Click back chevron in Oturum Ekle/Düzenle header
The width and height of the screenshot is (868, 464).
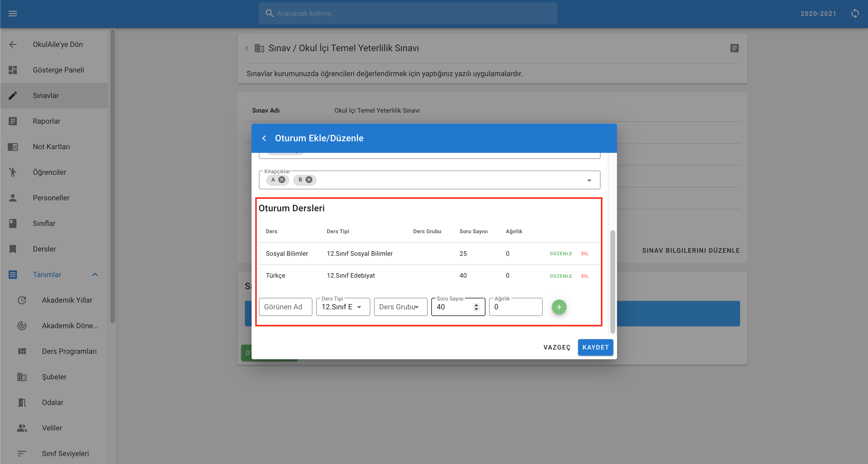pyautogui.click(x=264, y=138)
